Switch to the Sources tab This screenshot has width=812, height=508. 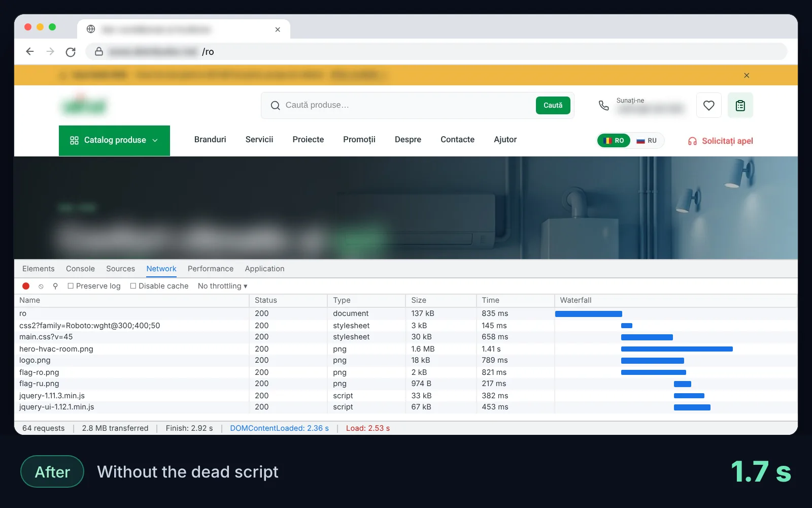coord(120,269)
